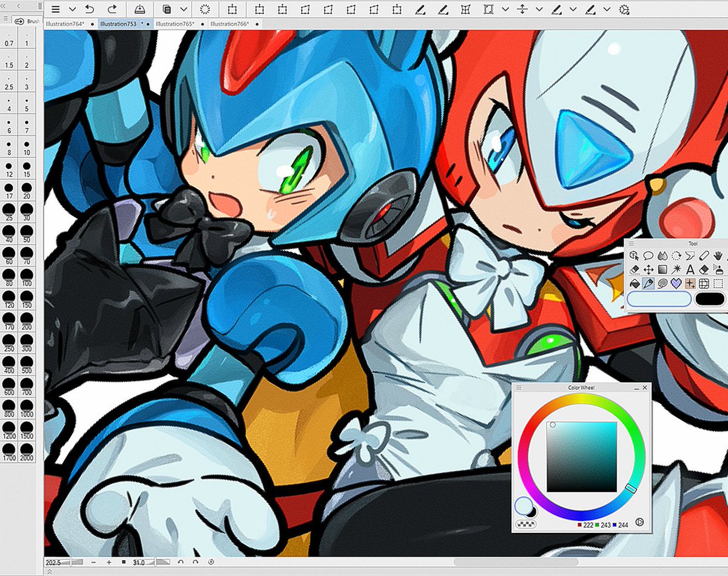Rotate canvas left from bottom bar
This screenshot has width=728, height=576.
[180, 562]
